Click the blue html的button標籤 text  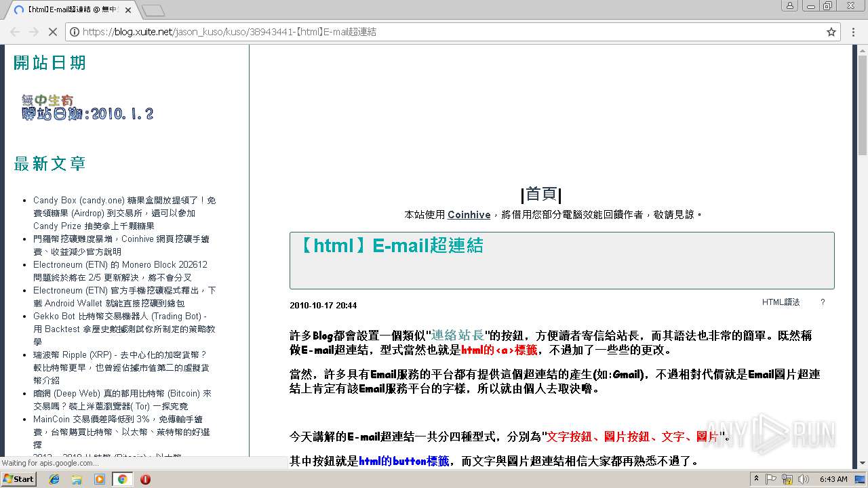(403, 462)
